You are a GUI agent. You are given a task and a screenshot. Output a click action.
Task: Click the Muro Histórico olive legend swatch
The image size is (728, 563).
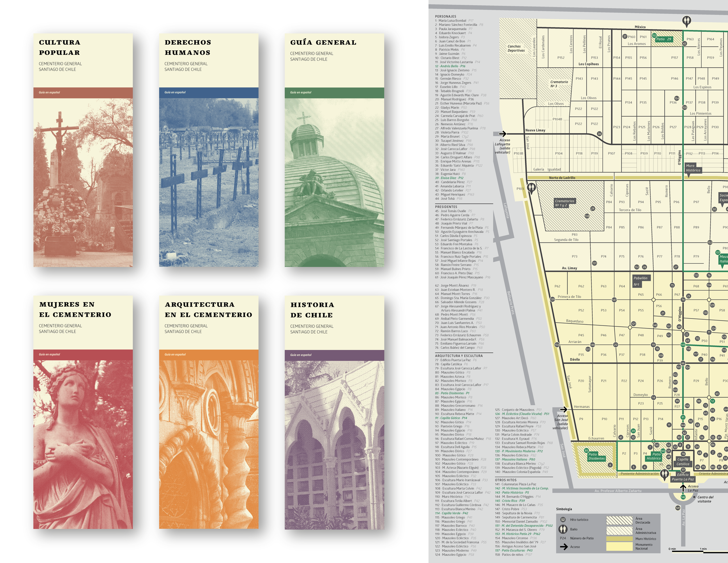click(619, 539)
